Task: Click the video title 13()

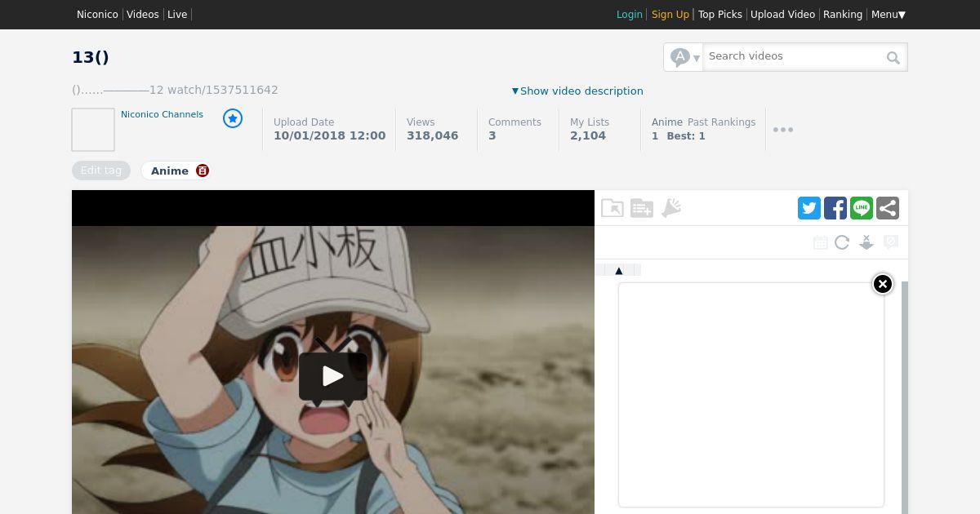Action: [x=91, y=57]
